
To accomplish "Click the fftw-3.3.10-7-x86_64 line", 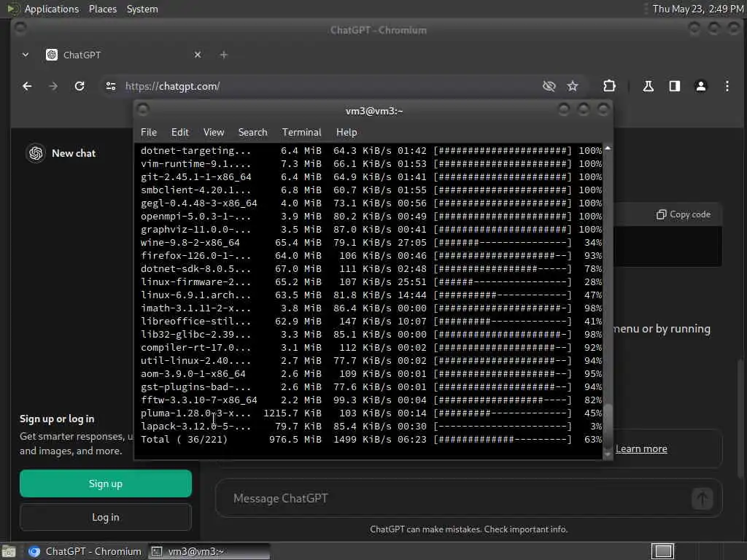I will (371, 400).
